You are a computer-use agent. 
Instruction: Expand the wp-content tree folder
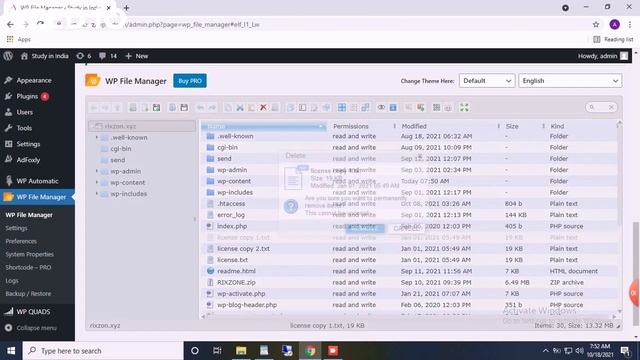coord(97,182)
